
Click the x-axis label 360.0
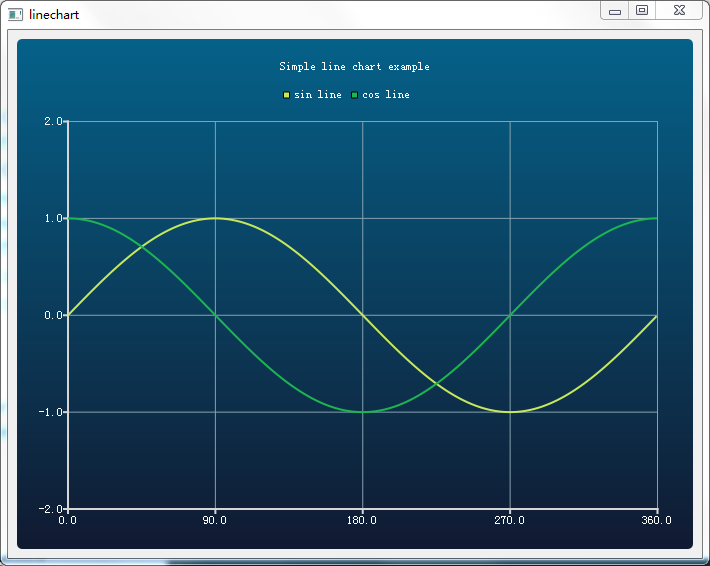click(657, 520)
